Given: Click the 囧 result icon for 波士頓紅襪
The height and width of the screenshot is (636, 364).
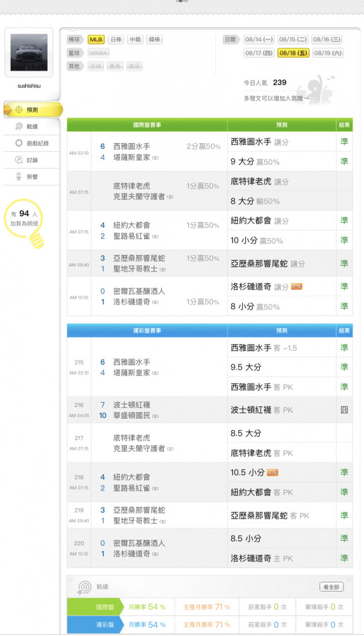Looking at the screenshot, I should click(344, 410).
